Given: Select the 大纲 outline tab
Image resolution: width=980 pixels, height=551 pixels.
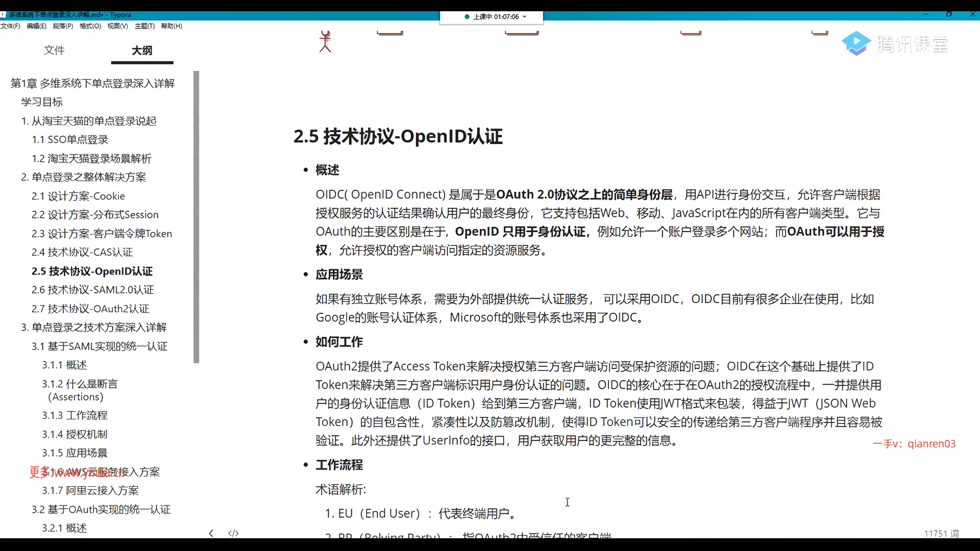Looking at the screenshot, I should coord(142,50).
